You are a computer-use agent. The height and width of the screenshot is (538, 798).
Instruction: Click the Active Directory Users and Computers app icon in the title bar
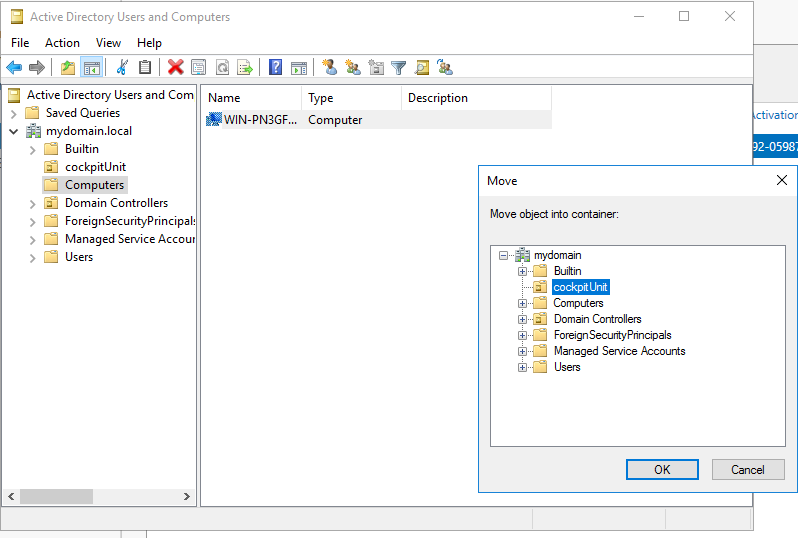click(x=17, y=17)
